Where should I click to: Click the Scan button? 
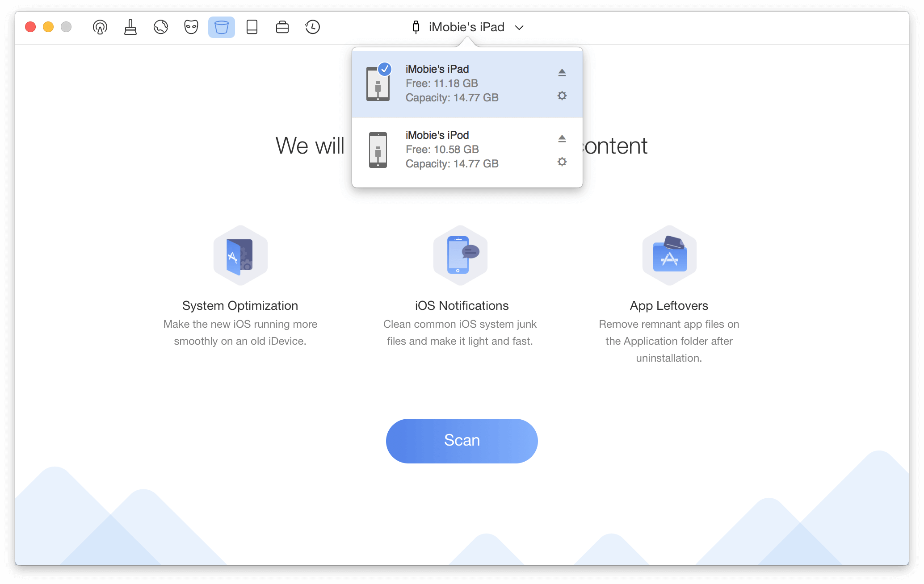pyautogui.click(x=462, y=441)
